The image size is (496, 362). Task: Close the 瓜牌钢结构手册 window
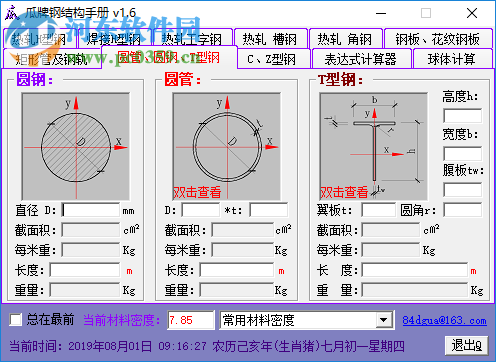tap(472, 13)
